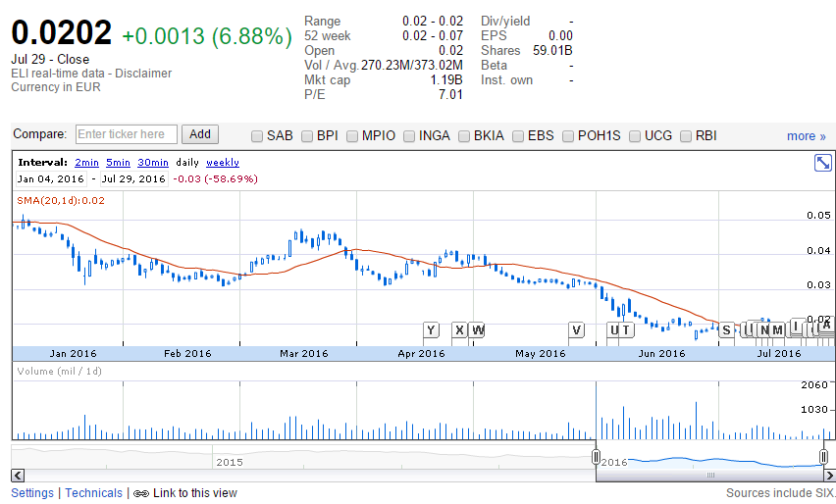836x504 pixels.
Task: Click Link to this view
Action: [194, 493]
